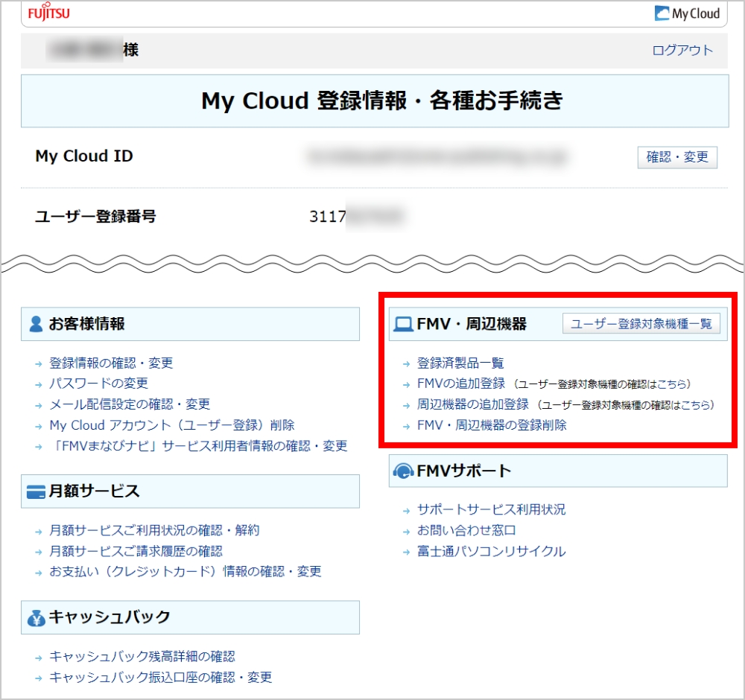Click the Fujitsu logo
The width and height of the screenshot is (745, 700).
(51, 13)
